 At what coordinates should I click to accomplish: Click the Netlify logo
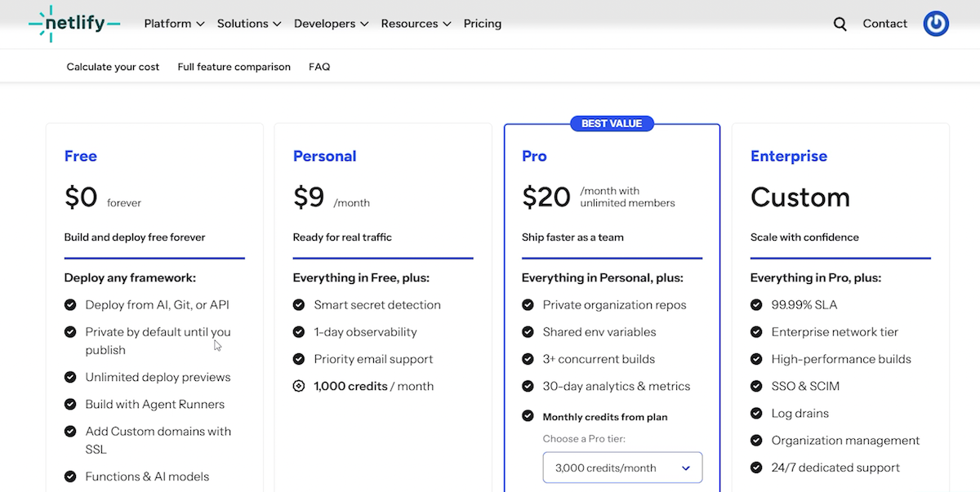point(74,24)
